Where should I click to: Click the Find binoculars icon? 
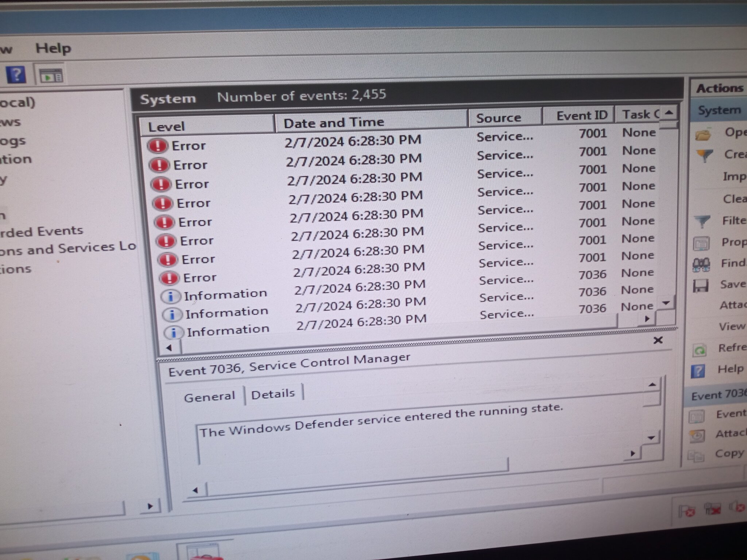[x=701, y=265]
